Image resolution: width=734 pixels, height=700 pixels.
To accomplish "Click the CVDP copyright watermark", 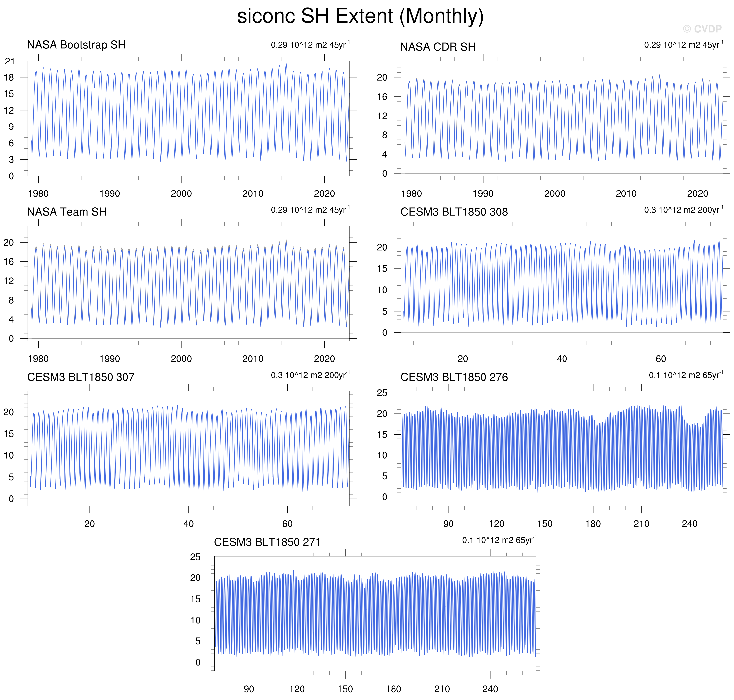I will (x=702, y=29).
